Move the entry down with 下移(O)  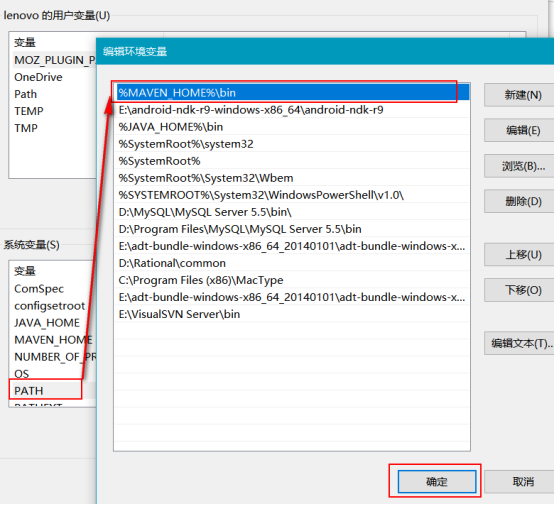coord(519,290)
